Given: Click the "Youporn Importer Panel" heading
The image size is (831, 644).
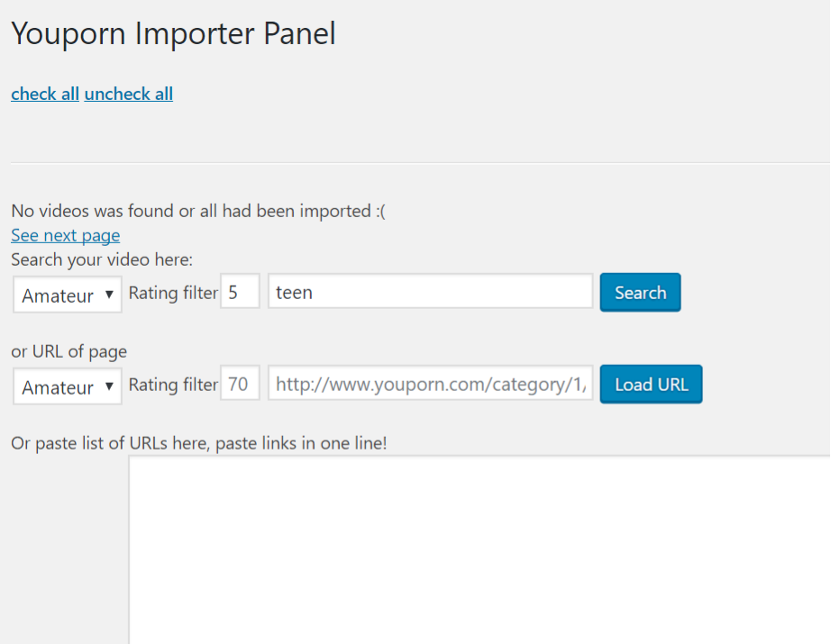Looking at the screenshot, I should 173,34.
